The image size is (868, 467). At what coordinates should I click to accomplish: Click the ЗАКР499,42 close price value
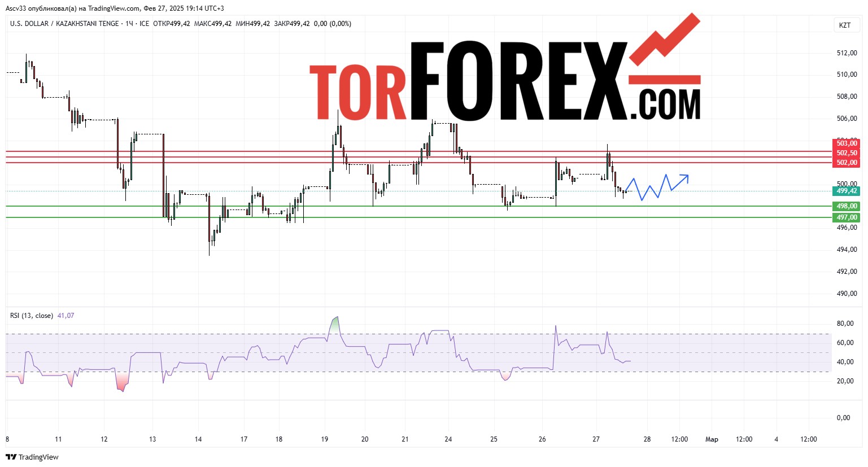[291, 24]
